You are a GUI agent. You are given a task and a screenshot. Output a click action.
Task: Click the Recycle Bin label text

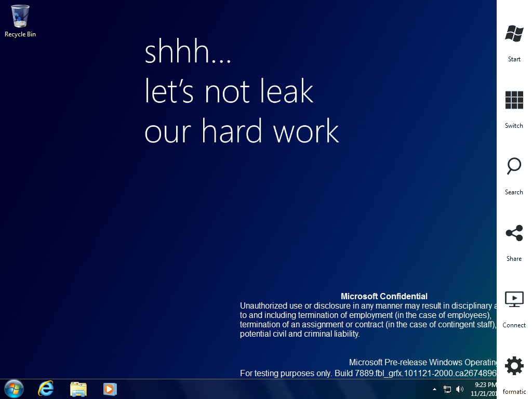(20, 34)
